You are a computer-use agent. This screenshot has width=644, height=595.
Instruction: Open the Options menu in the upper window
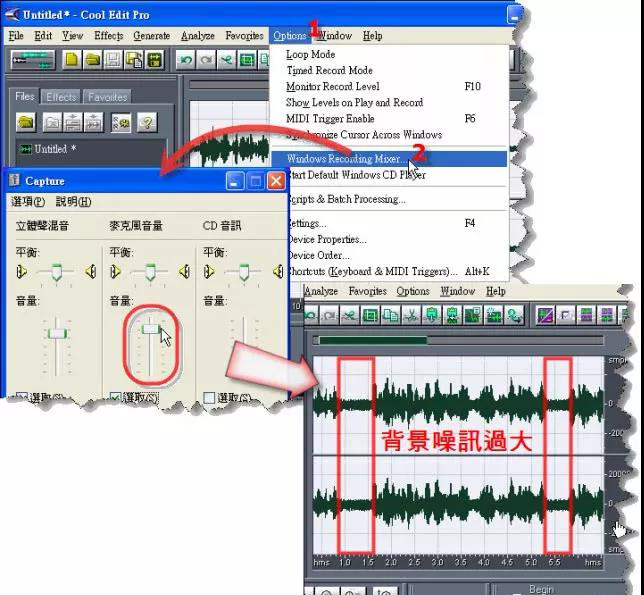point(290,36)
